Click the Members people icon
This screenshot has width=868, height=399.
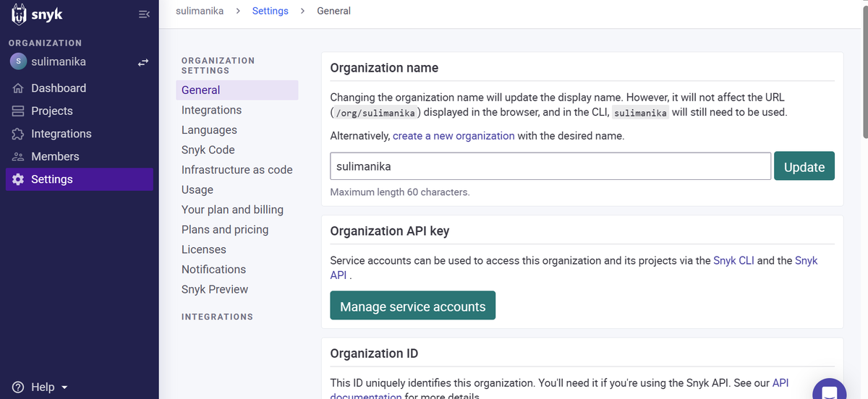click(18, 157)
